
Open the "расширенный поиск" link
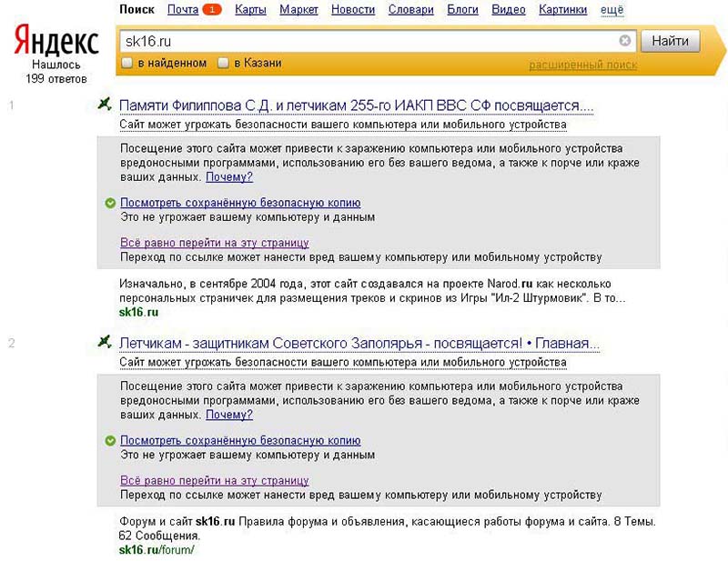[582, 65]
